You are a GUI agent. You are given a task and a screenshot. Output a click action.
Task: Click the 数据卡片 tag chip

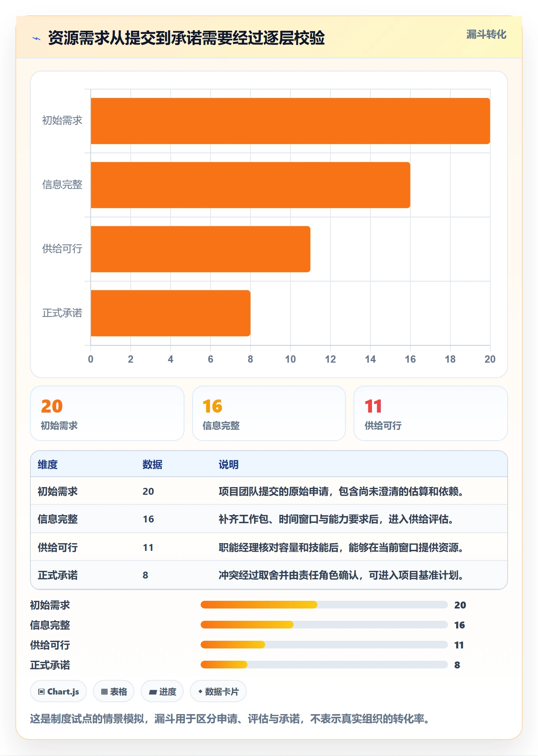click(218, 691)
